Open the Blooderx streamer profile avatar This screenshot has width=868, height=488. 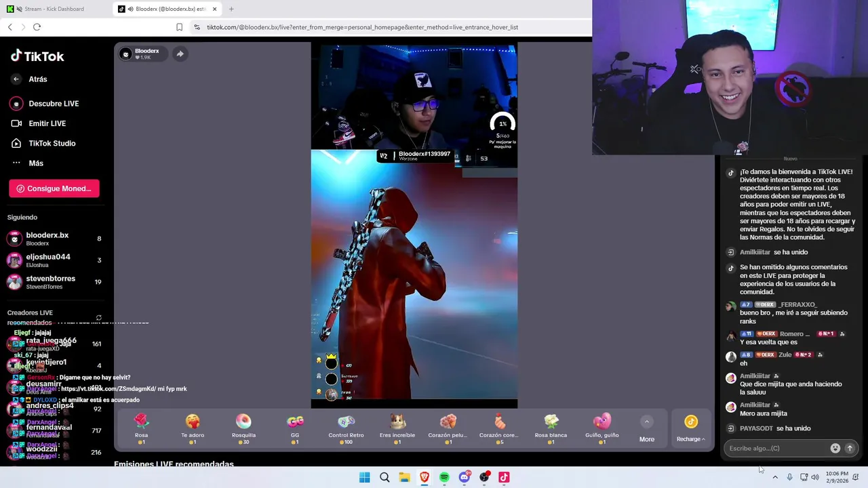pyautogui.click(x=125, y=54)
